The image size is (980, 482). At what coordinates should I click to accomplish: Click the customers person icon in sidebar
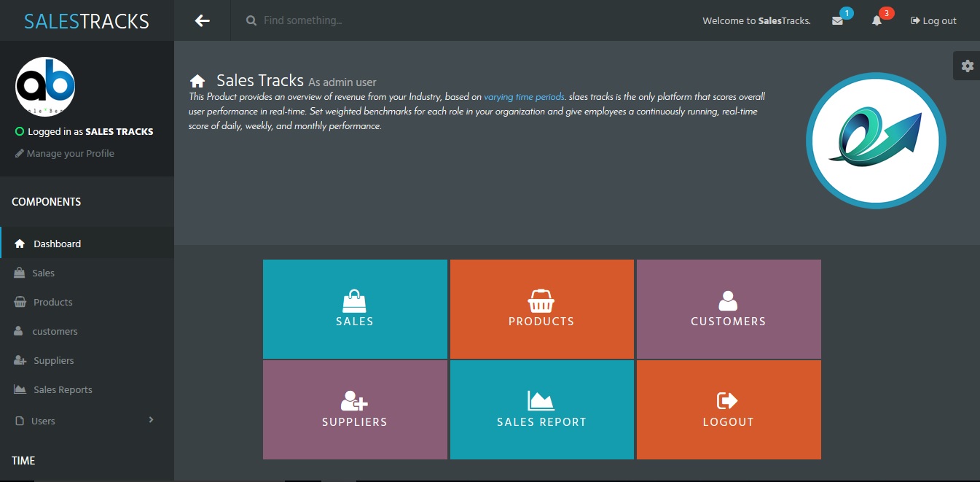[18, 331]
